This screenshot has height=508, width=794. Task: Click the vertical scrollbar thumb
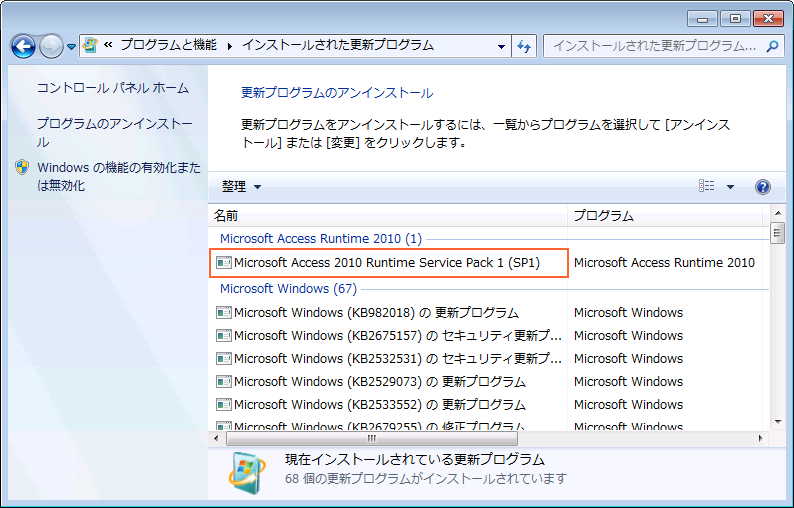point(777,232)
